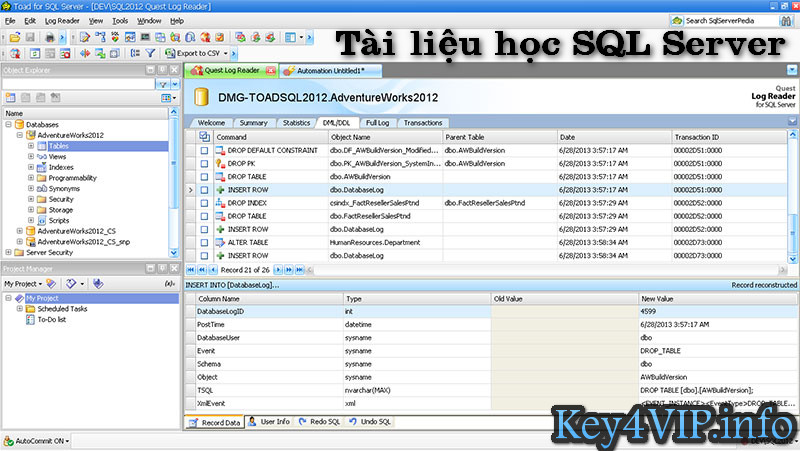Switch to the Transactions tab
Viewport: 800px width, 451px height.
423,123
